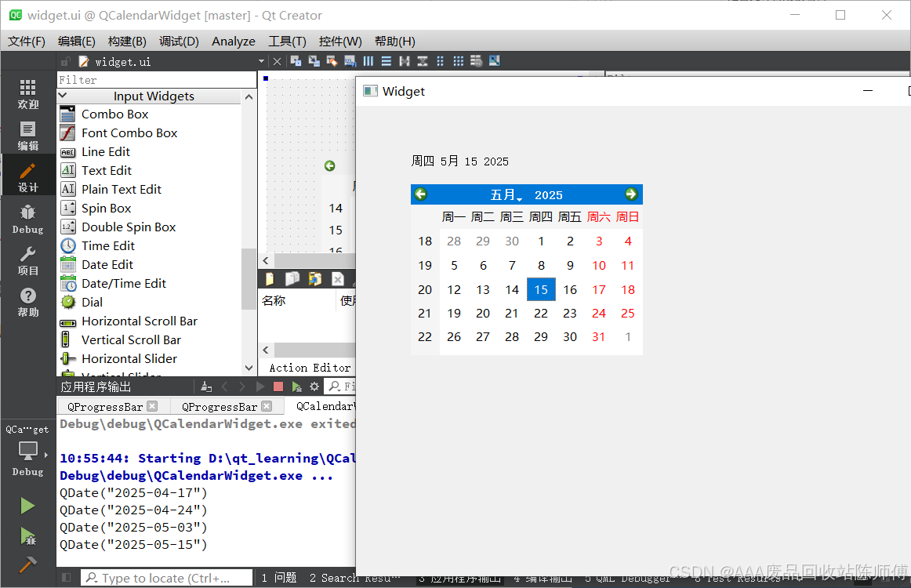Click the Adjust Size toolbar icon
Screen dimensions: 911x588
click(x=493, y=60)
